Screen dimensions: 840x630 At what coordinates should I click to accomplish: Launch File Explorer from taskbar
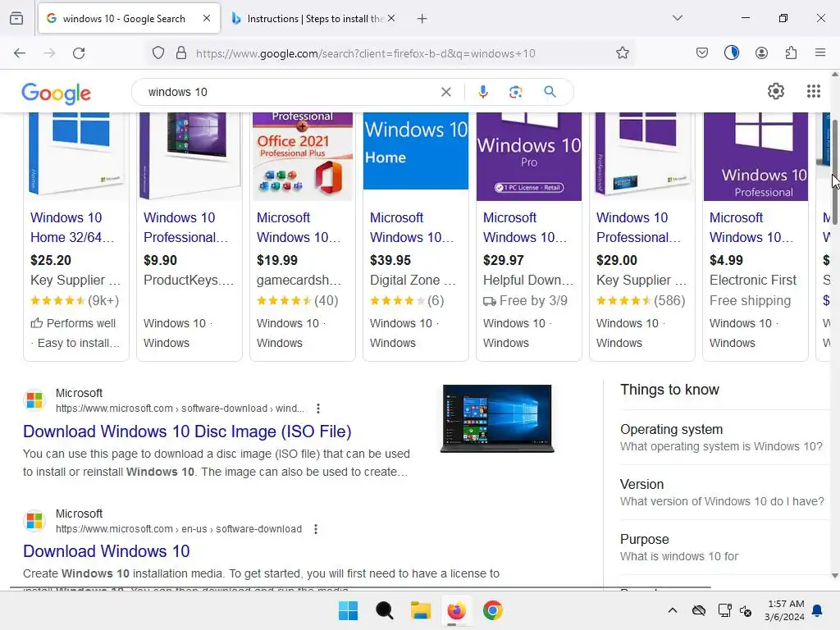pos(421,610)
